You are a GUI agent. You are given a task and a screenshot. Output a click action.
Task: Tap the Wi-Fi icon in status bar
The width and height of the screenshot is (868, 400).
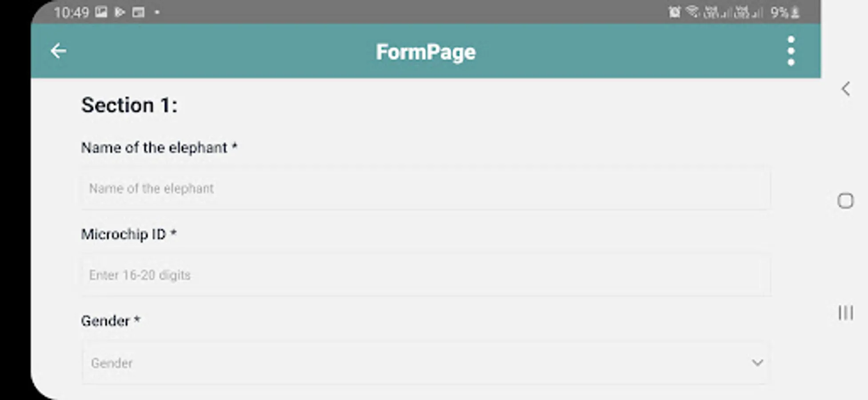click(x=692, y=12)
